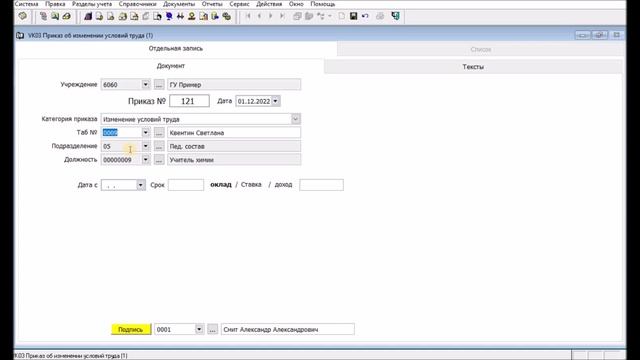
Task: Expand the Подразделение dropdown arrow
Action: [x=145, y=146]
